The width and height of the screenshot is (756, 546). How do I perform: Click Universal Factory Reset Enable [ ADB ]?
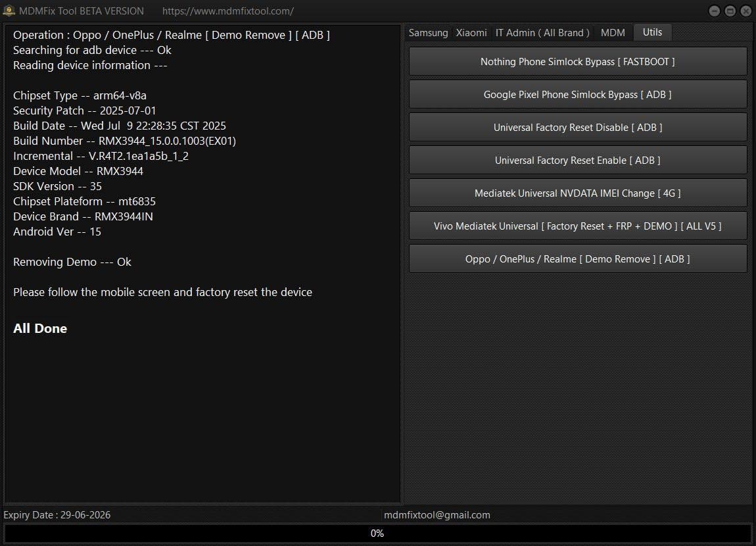(577, 161)
